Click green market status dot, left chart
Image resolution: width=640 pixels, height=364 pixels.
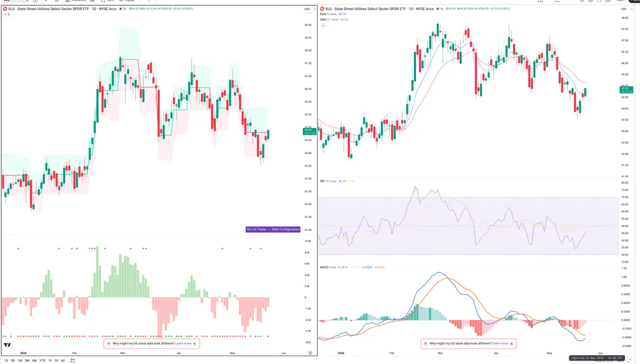pyautogui.click(x=121, y=9)
